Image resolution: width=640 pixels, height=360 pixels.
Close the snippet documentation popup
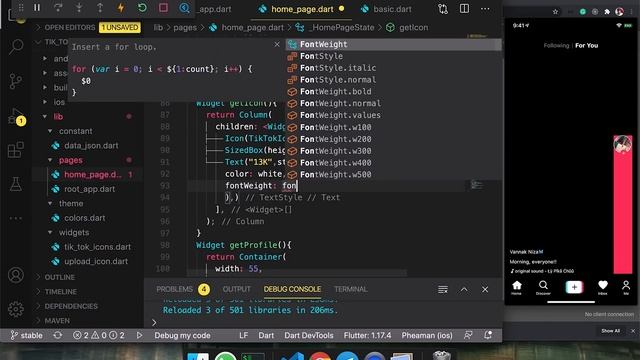(277, 44)
